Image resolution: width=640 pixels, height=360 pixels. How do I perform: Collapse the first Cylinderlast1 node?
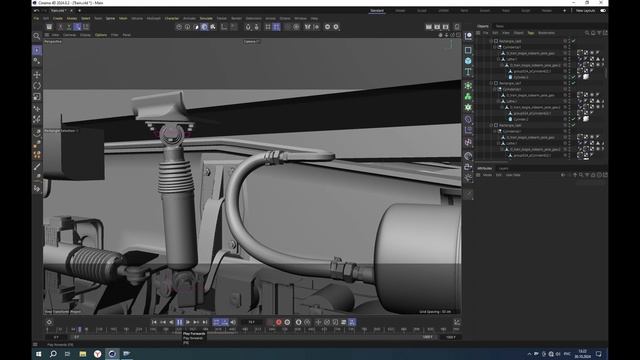click(x=495, y=47)
